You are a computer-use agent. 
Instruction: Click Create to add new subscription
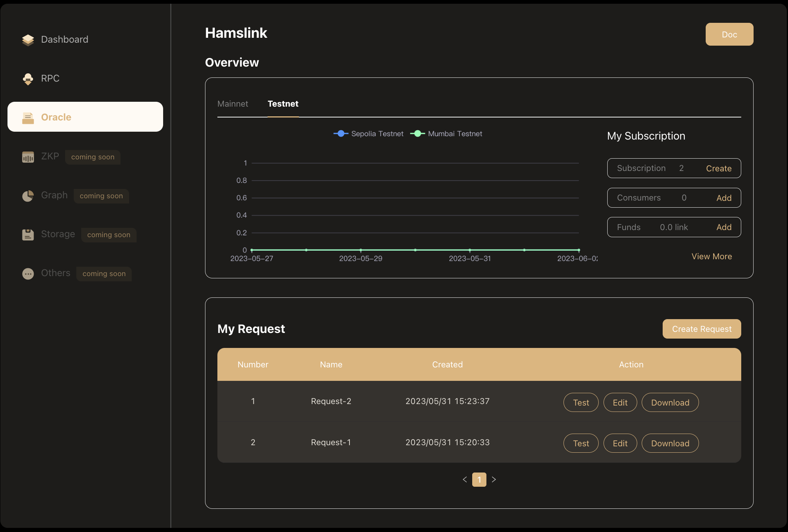click(718, 168)
